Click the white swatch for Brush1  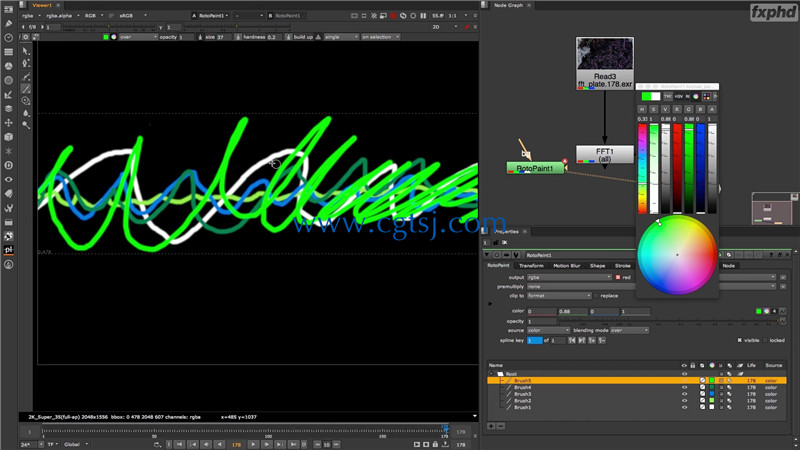[712, 407]
